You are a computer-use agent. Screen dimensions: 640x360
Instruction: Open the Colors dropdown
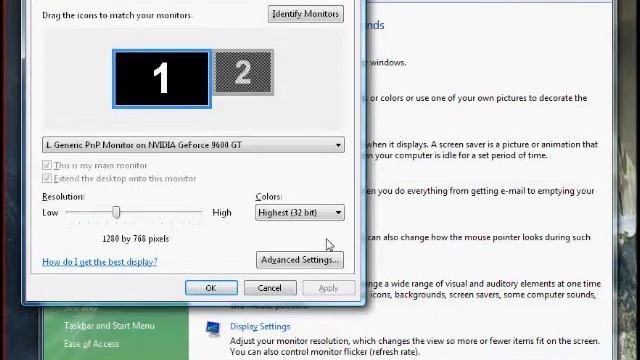300,213
